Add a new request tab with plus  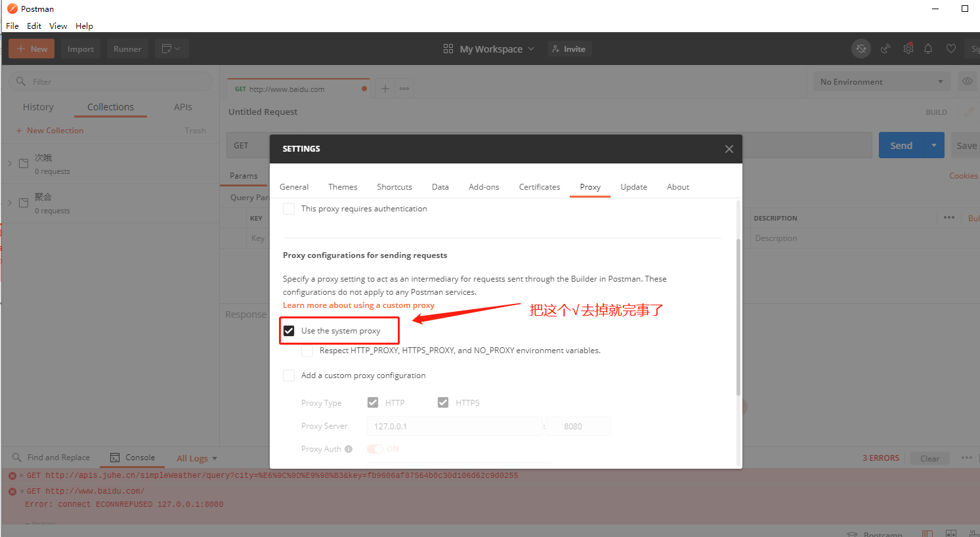click(x=385, y=89)
